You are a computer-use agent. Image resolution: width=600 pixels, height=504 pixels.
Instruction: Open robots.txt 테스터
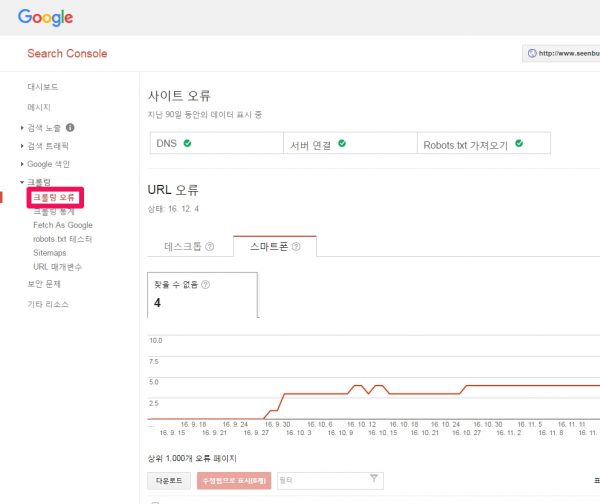point(62,239)
